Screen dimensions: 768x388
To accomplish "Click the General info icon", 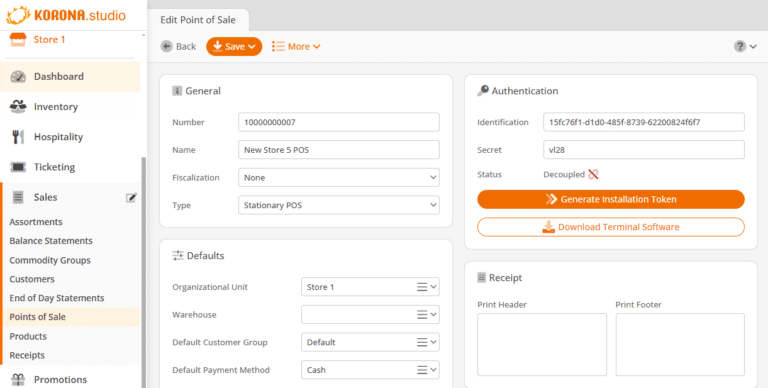I will click(x=177, y=91).
